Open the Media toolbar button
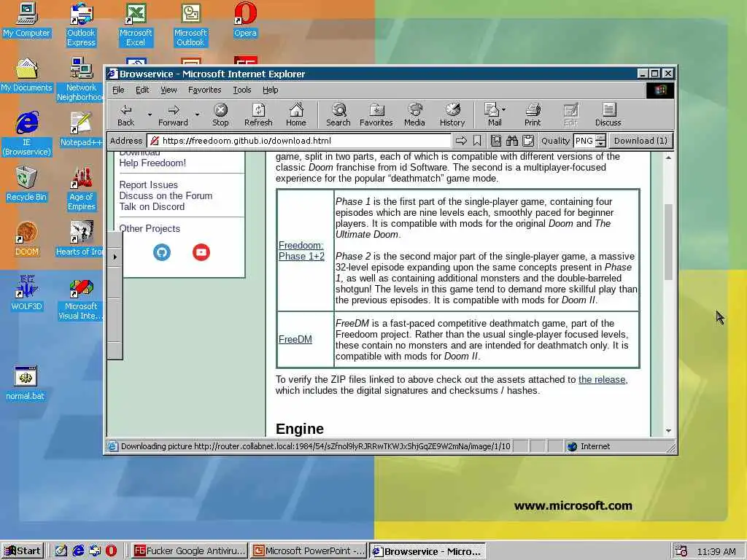Screen dimensions: 747x560 [414, 114]
